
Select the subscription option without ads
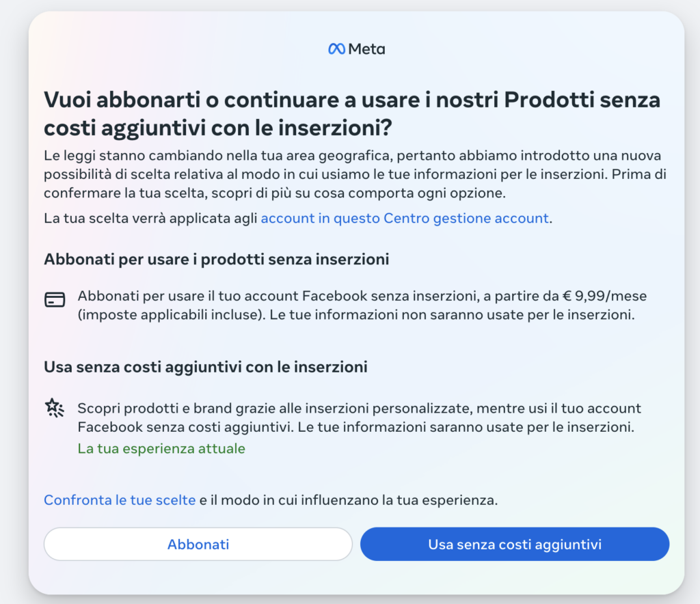pyautogui.click(x=198, y=544)
